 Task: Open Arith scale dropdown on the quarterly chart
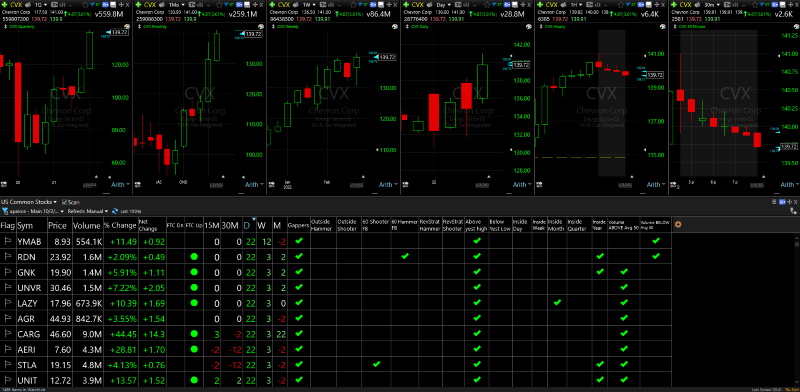pyautogui.click(x=120, y=184)
